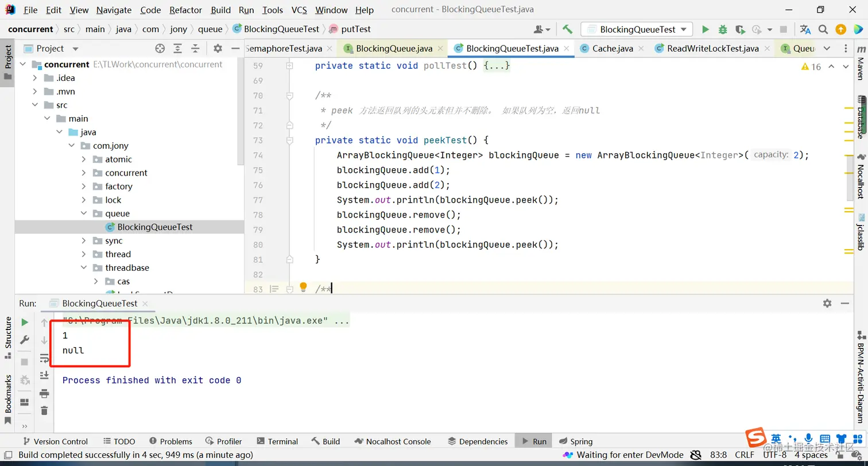Expand the sync package
Image resolution: width=868 pixels, height=466 pixels.
tap(84, 241)
